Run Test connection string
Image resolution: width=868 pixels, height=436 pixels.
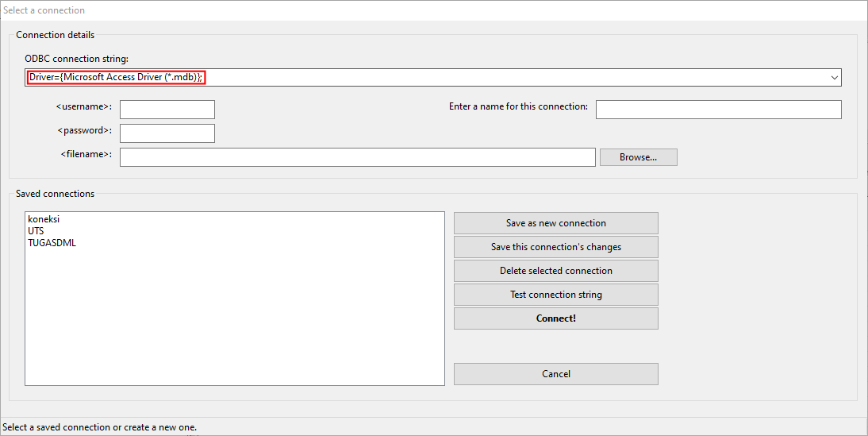point(555,295)
